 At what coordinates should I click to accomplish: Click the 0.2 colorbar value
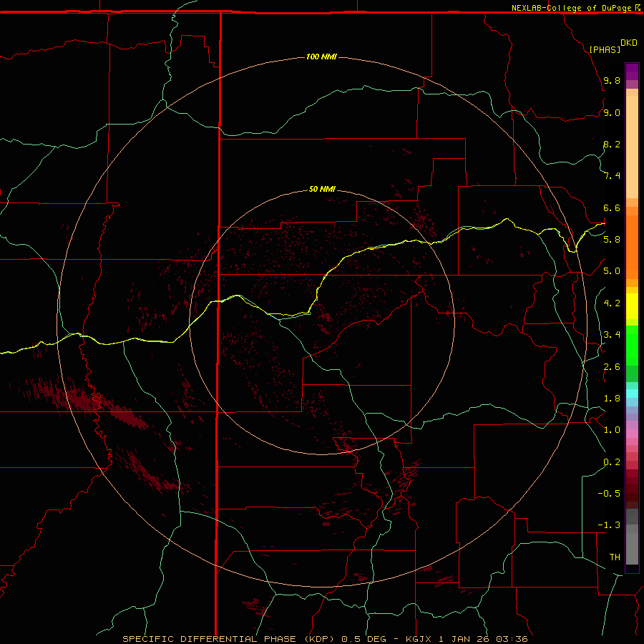[x=612, y=462]
